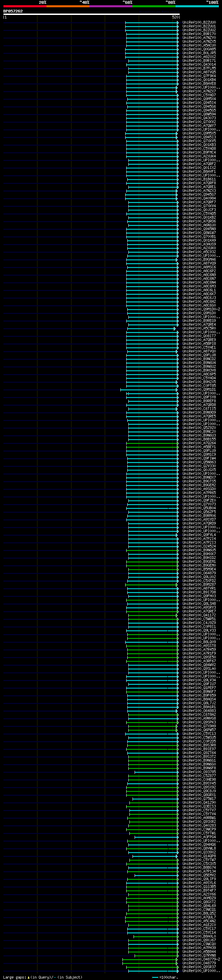Image resolution: width=222 pixels, height=980 pixels.
Task: Click hit label UniRef100_A7QWY7
Action: pyautogui.click(x=199, y=125)
